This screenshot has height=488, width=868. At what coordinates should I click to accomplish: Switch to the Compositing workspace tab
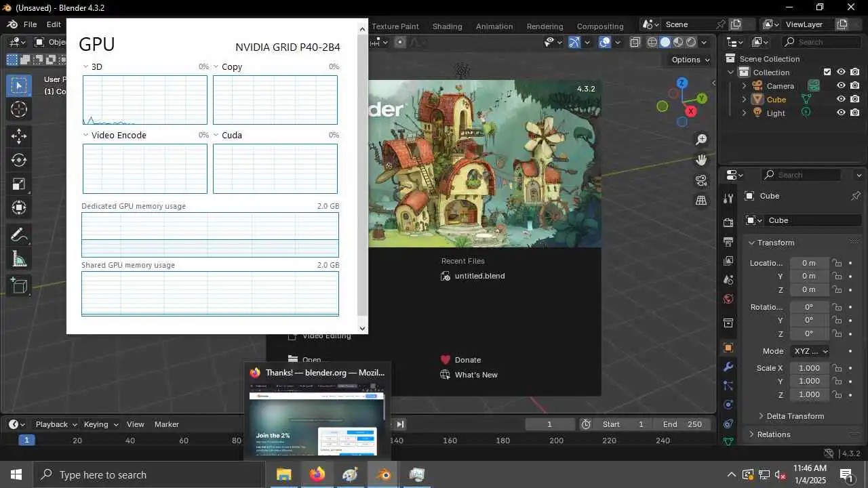click(600, 26)
